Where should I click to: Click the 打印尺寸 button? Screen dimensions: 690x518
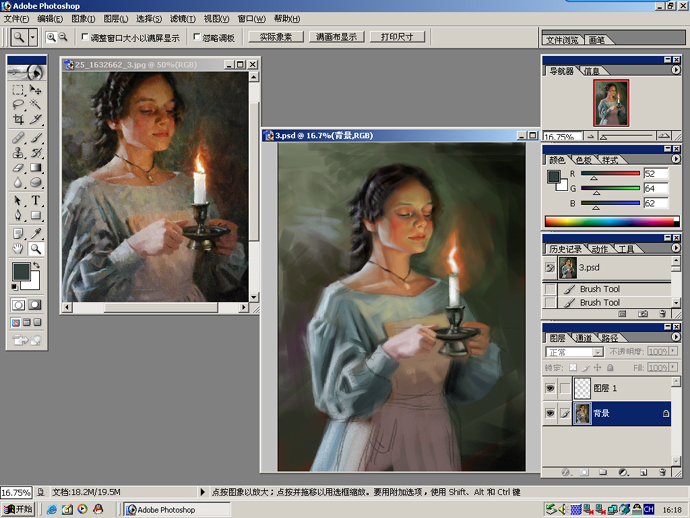click(397, 37)
